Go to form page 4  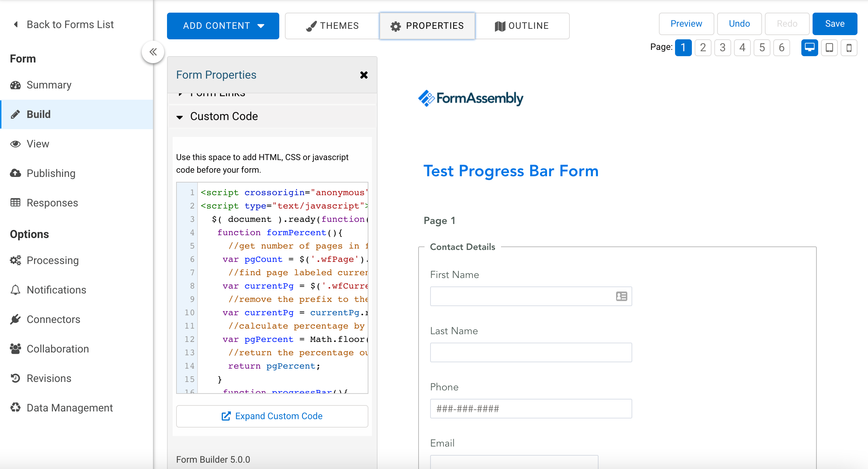[x=742, y=47]
